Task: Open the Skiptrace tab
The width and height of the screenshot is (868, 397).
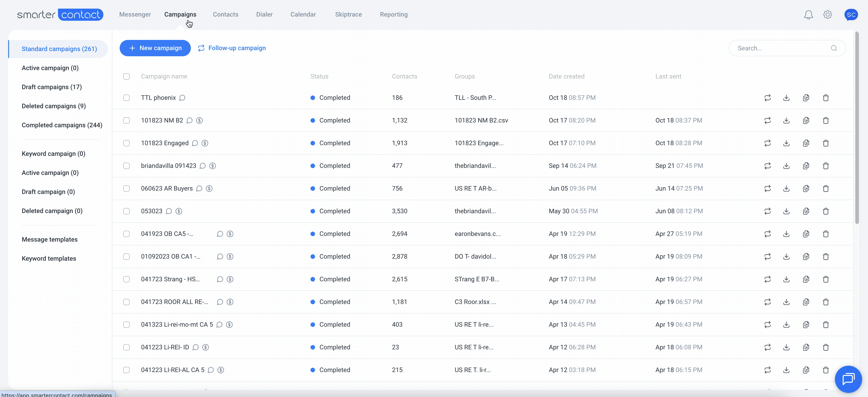Action: tap(348, 15)
